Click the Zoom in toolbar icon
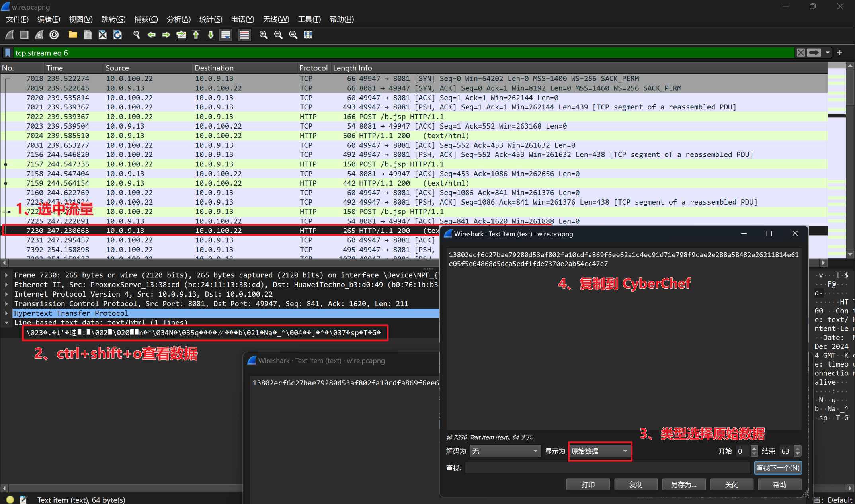Image resolution: width=855 pixels, height=504 pixels. [x=263, y=35]
